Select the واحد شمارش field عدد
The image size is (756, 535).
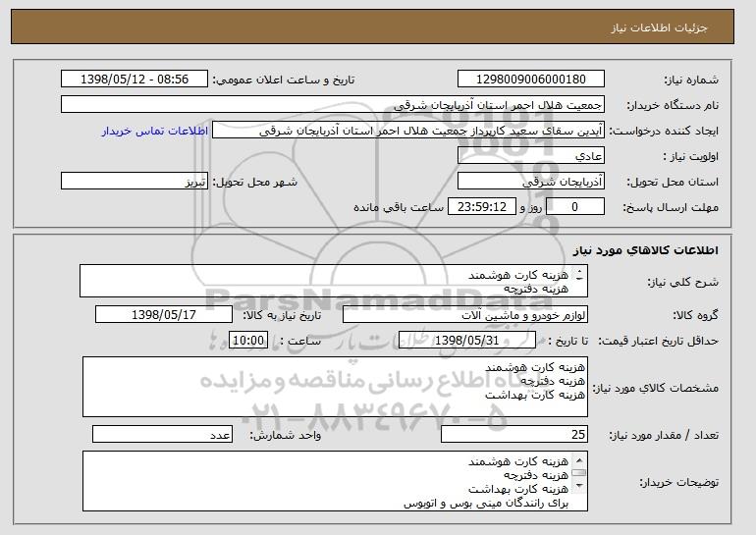pos(162,434)
